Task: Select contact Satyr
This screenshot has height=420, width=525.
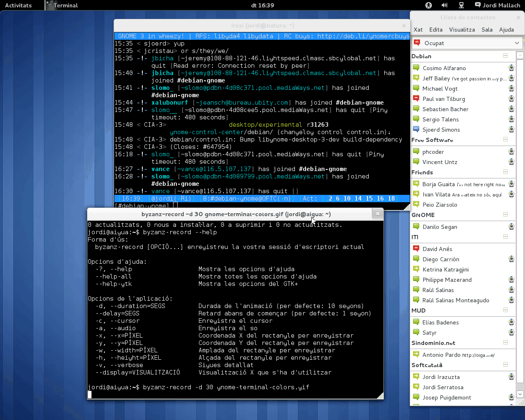Action: click(463, 333)
